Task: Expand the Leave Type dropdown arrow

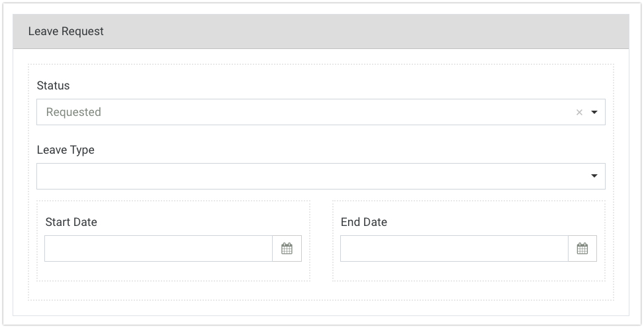Action: 594,176
